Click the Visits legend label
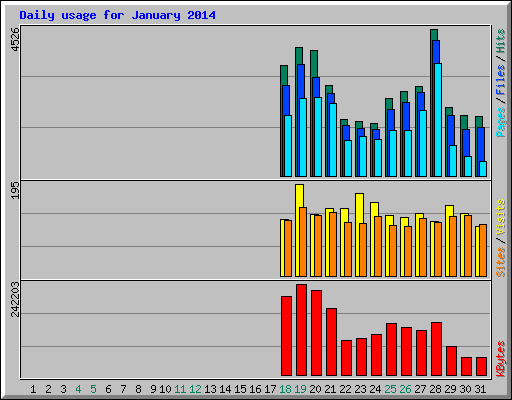The image size is (512, 400). (x=501, y=218)
